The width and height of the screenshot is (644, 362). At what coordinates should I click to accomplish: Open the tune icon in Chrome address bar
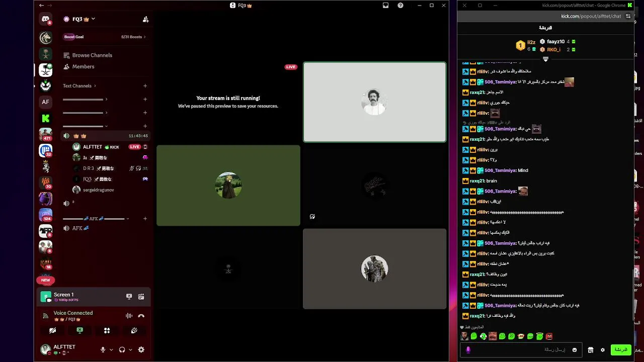click(x=628, y=16)
